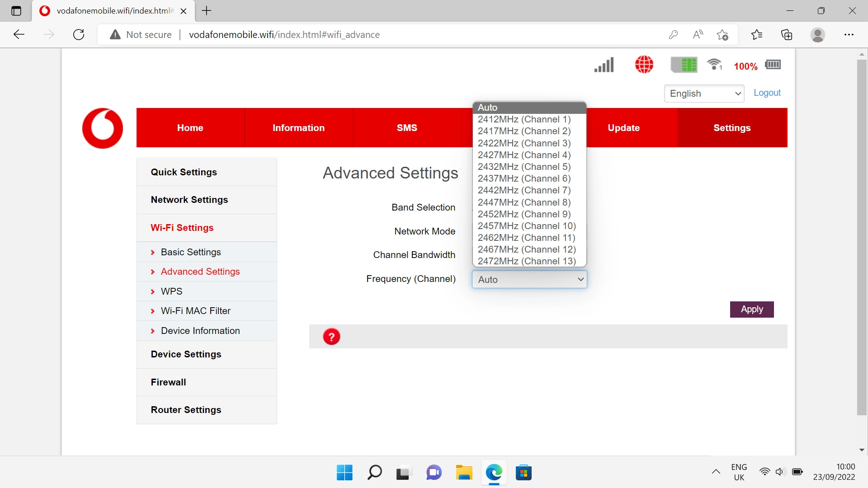The width and height of the screenshot is (868, 488).
Task: Open Wi-Fi MAC Filter submenu item
Action: tap(195, 311)
